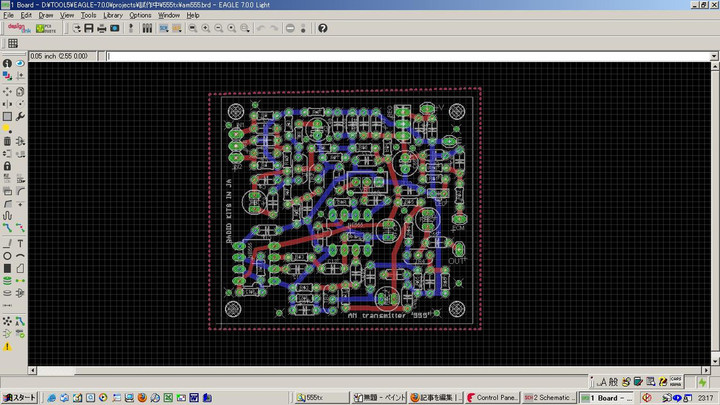Click the Windows Start button
Image resolution: width=720 pixels, height=405 pixels.
tap(19, 397)
